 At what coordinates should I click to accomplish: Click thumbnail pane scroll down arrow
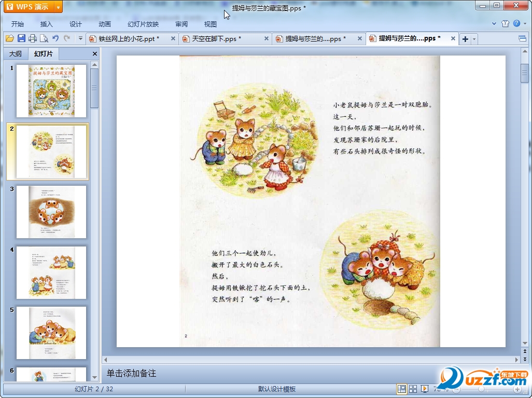(x=95, y=377)
